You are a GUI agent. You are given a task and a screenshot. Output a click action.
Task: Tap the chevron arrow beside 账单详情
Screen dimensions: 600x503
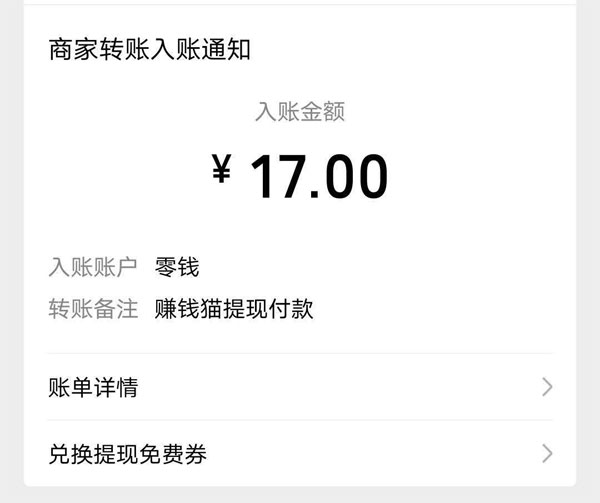[547, 387]
